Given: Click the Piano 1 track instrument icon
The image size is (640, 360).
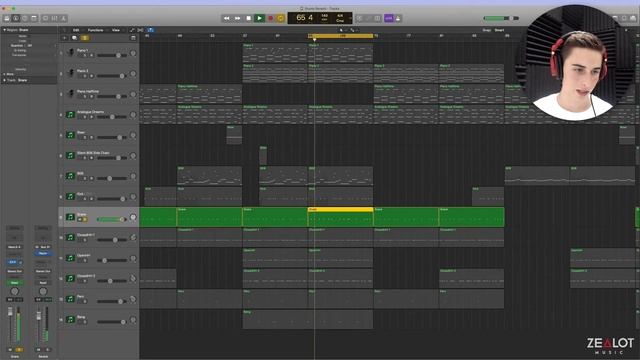Looking at the screenshot, I should [71, 53].
